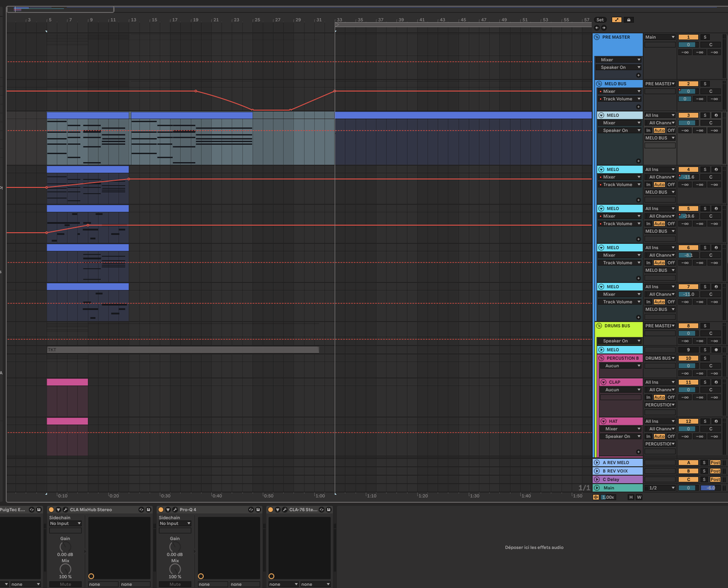Fold the DRUMS BUS group icon
The image size is (728, 588).
[599, 326]
